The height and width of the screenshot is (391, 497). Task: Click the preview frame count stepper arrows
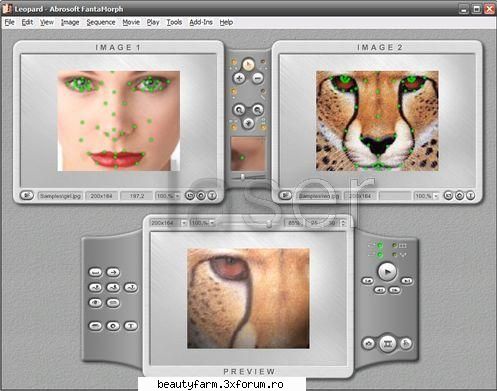click(x=344, y=223)
